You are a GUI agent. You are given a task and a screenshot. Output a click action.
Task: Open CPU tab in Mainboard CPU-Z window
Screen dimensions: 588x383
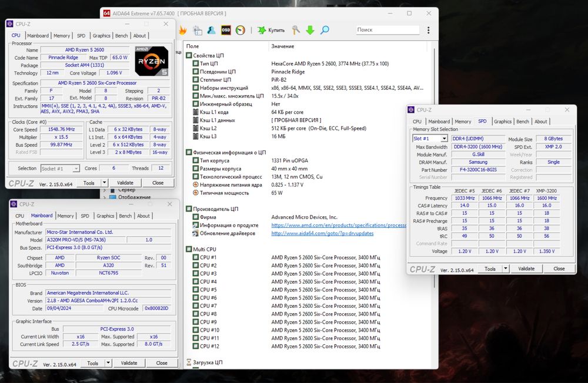19,216
